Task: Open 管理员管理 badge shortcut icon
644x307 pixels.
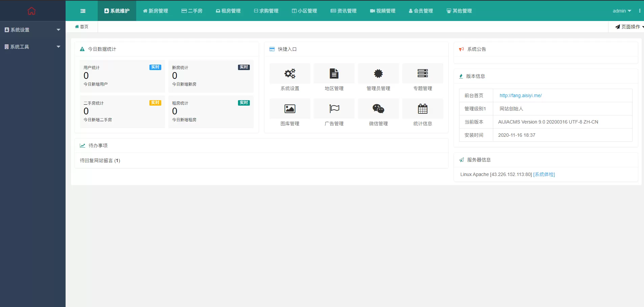Action: click(x=378, y=73)
